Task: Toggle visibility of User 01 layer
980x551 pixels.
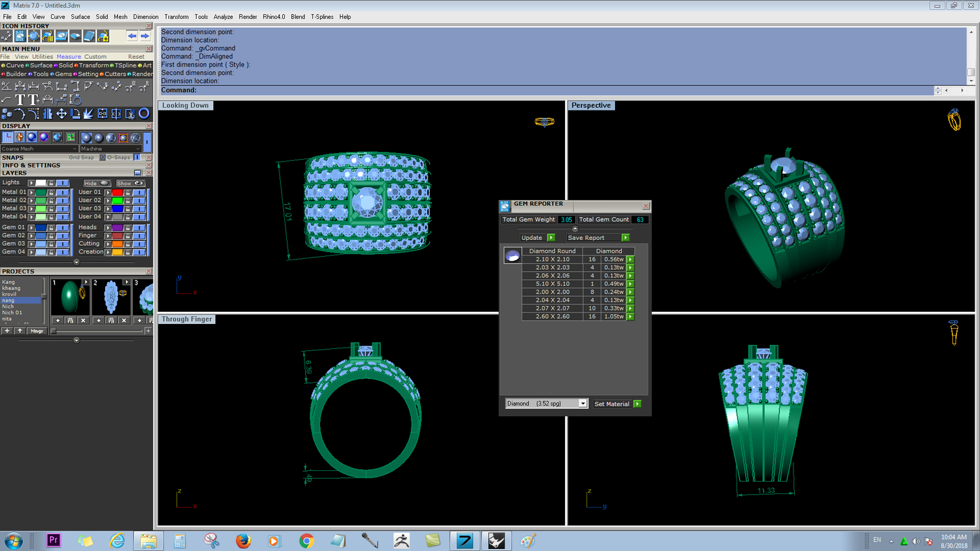Action: coord(139,192)
